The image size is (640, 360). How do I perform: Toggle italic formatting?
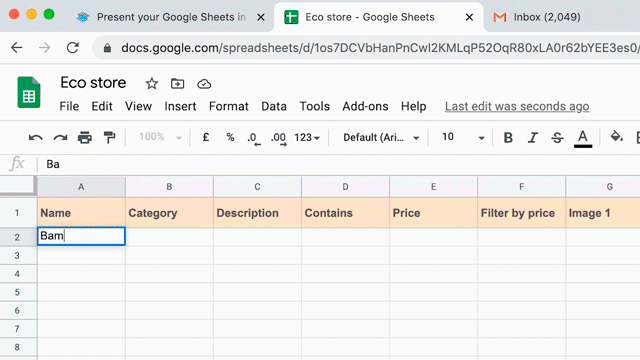point(533,138)
